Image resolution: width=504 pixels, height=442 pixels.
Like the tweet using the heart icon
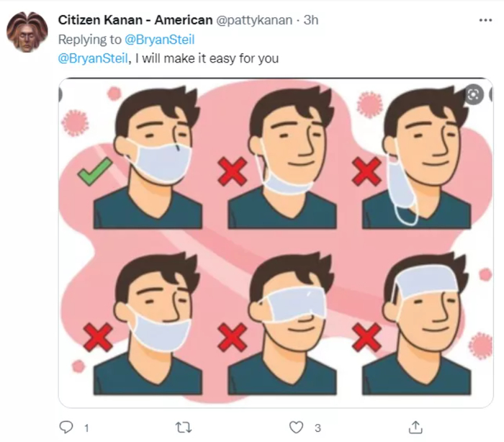(x=297, y=428)
